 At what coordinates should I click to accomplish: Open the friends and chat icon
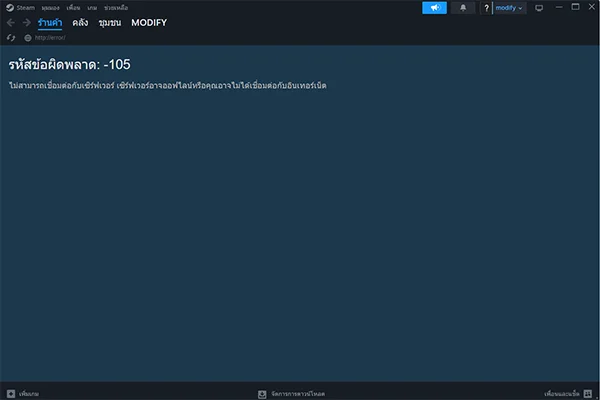[589, 393]
